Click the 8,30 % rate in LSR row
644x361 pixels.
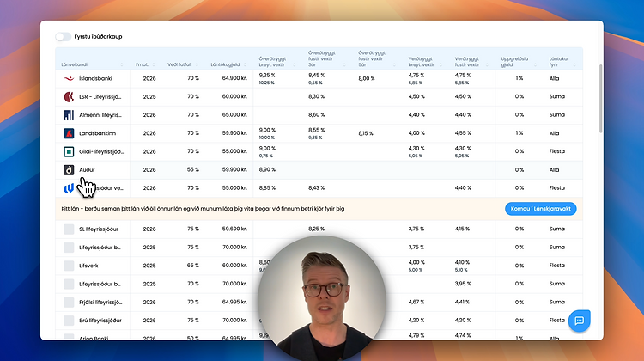[x=316, y=96]
